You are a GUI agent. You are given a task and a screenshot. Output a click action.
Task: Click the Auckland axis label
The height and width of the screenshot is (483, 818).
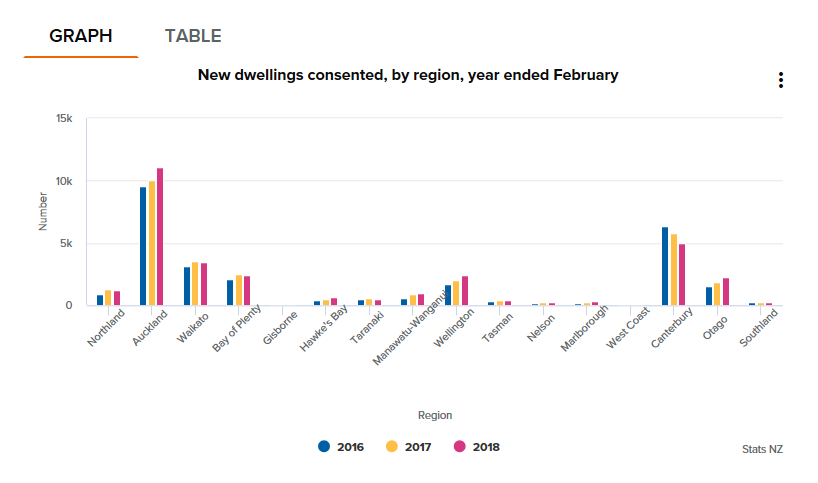coord(151,328)
